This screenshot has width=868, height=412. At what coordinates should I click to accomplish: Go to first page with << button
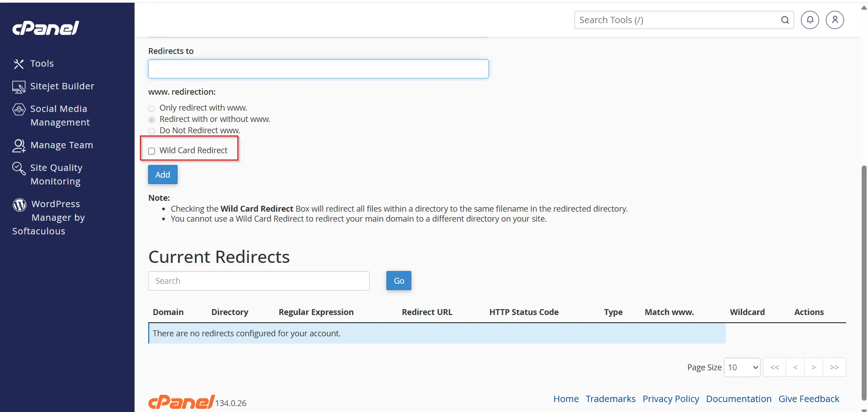pos(775,367)
